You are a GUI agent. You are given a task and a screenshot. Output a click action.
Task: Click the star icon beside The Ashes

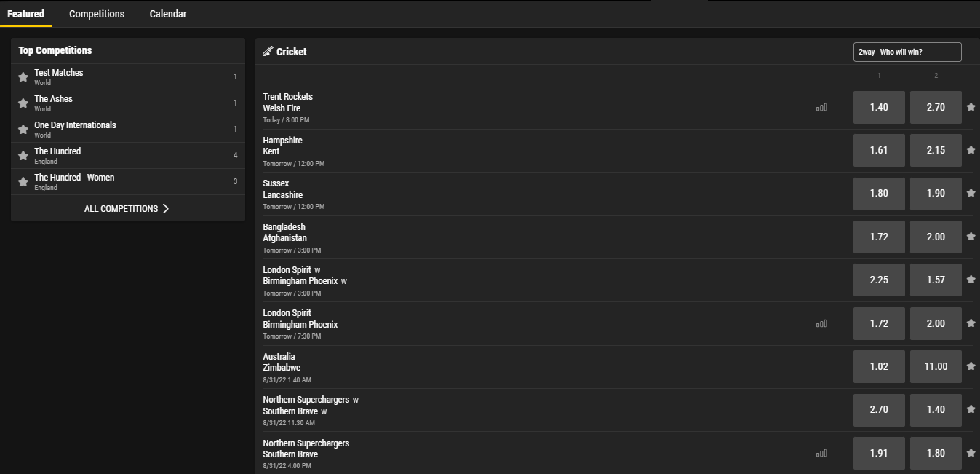point(22,103)
